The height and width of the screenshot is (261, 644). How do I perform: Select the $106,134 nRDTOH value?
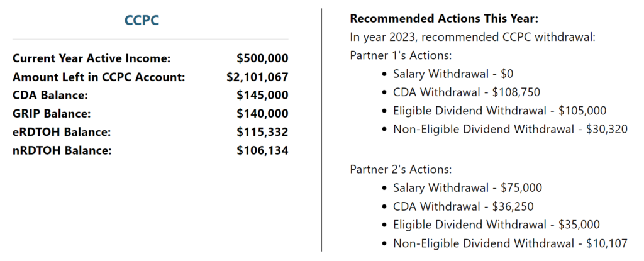coord(262,150)
